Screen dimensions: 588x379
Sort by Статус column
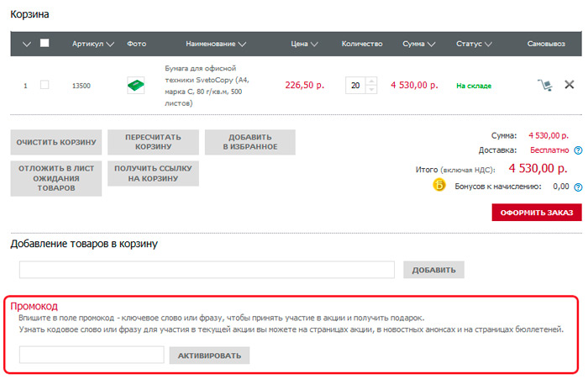(x=474, y=44)
